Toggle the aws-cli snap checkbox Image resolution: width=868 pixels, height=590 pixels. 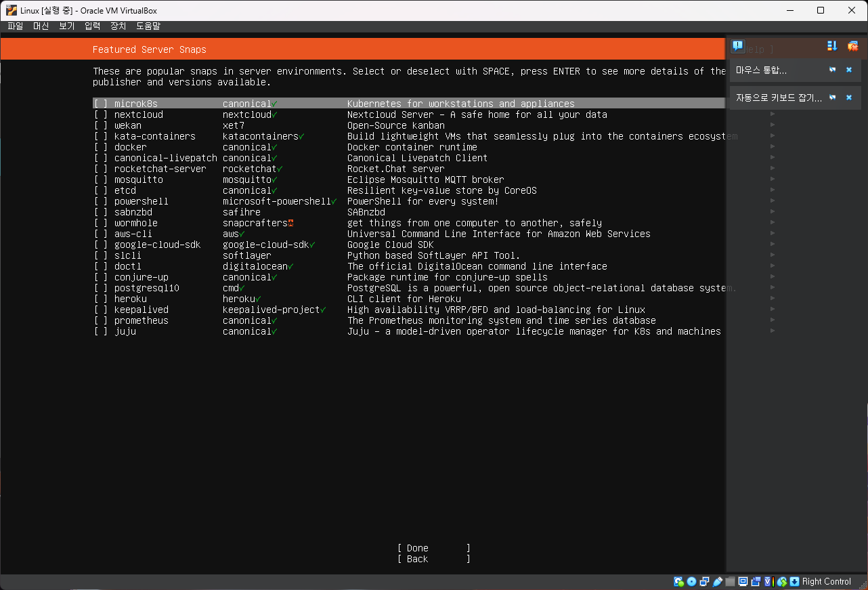tap(100, 234)
